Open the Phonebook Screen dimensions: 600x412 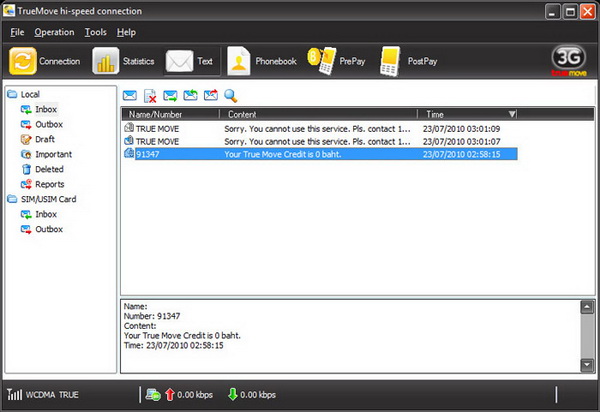pos(262,61)
